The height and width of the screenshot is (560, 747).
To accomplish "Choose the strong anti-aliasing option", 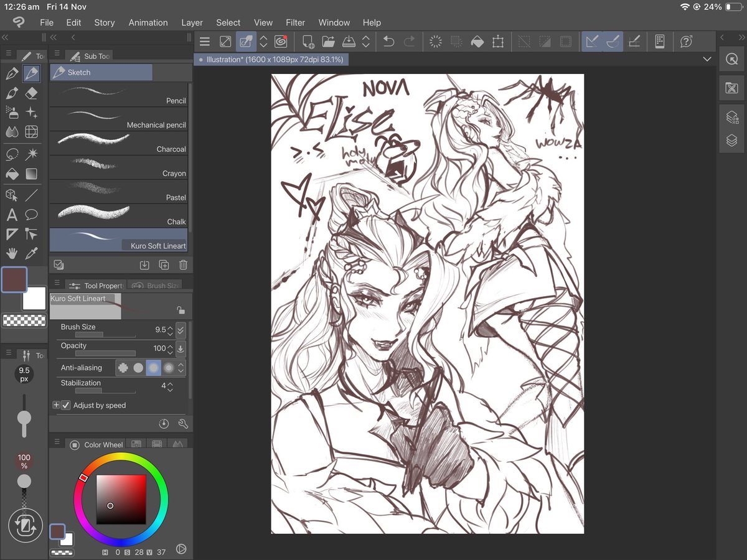I will point(168,368).
